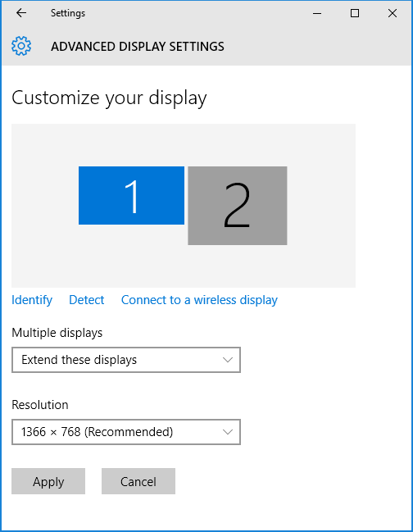Cancel the display changes

click(x=138, y=481)
